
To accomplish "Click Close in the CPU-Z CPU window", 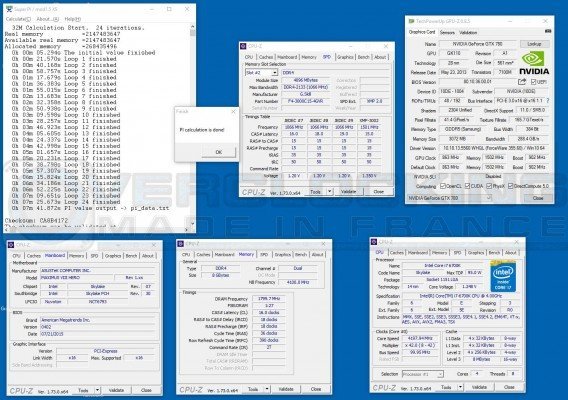I will 509,387.
